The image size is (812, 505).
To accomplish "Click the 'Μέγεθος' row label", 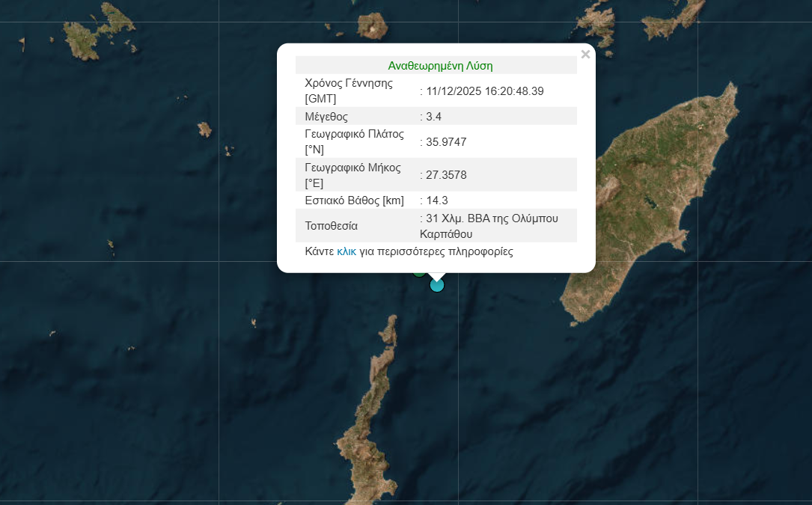I will [326, 117].
